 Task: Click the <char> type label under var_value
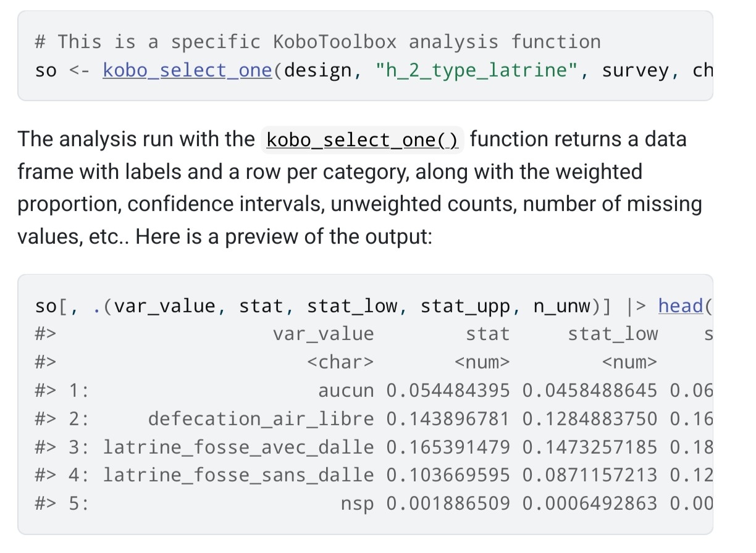[340, 362]
